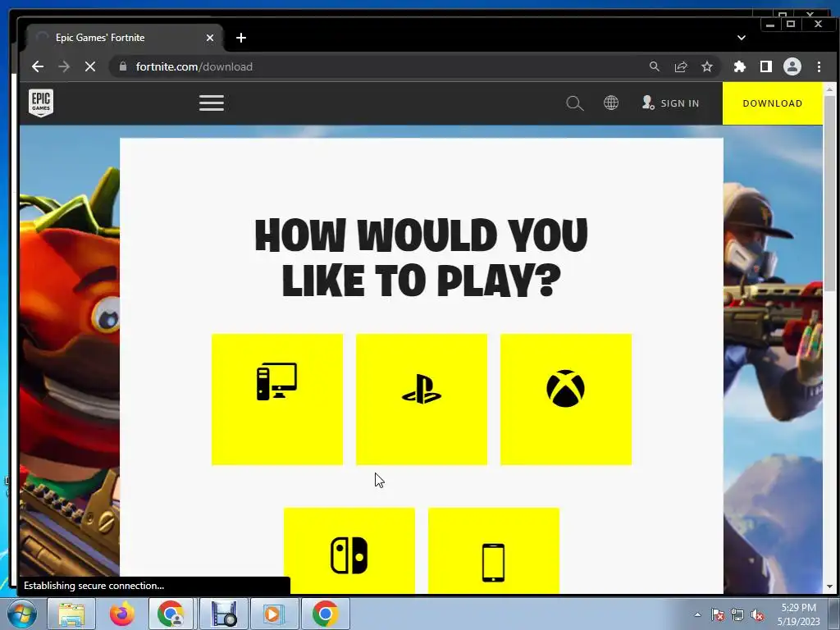The image size is (840, 630).
Task: Close the Epic Games' Fortnite tab
Action: click(x=210, y=38)
